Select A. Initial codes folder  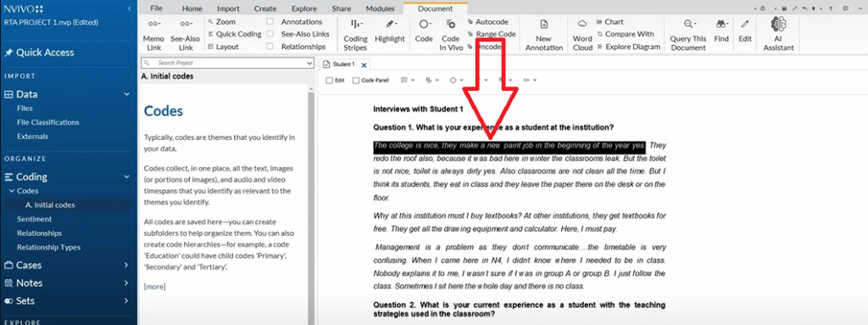[50, 205]
